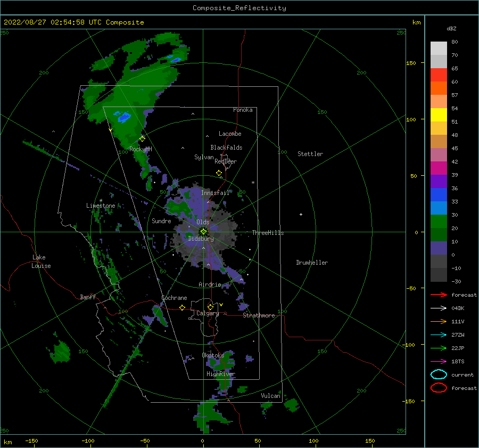Select the red 60-65 dBZ swatch

coord(439,75)
